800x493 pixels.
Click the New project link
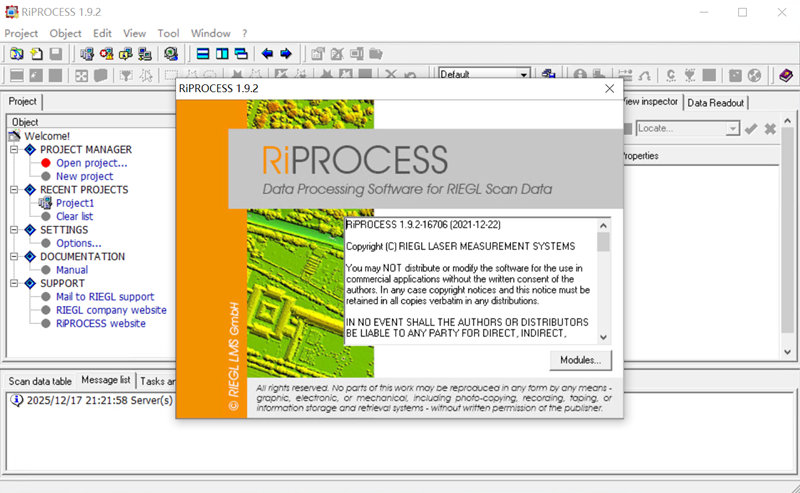pyautogui.click(x=85, y=176)
